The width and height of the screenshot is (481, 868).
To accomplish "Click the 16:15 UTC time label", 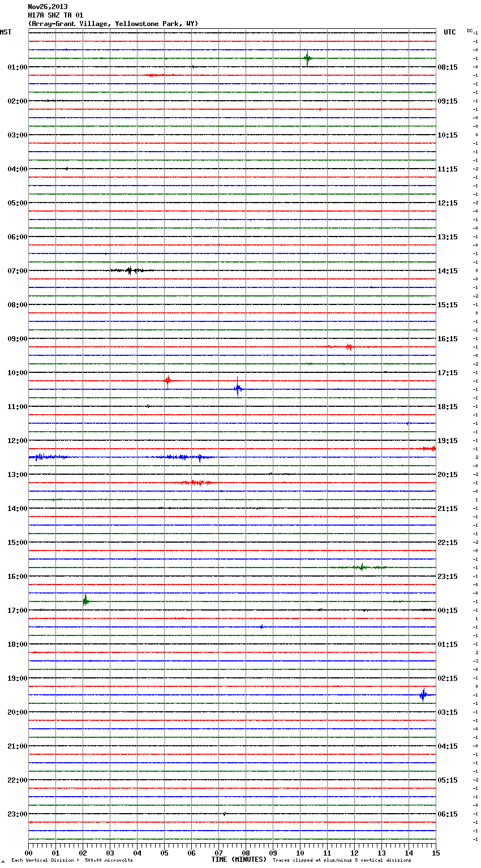I will pos(448,339).
